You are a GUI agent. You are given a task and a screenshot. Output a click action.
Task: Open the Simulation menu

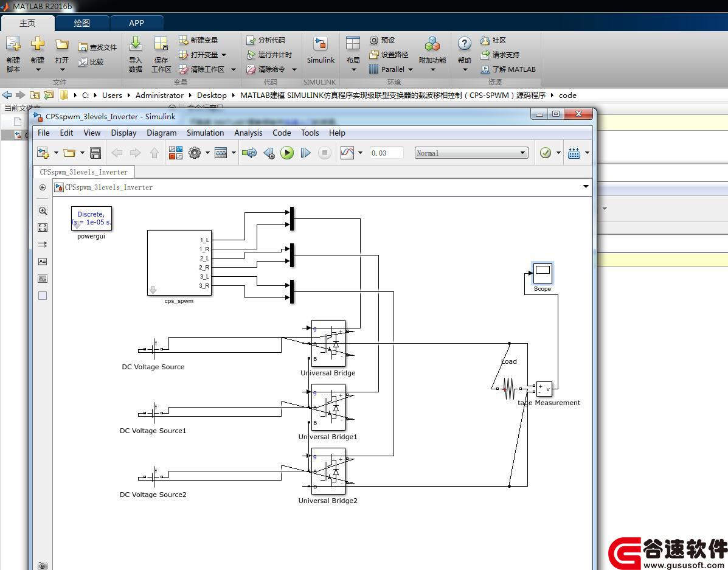point(205,133)
